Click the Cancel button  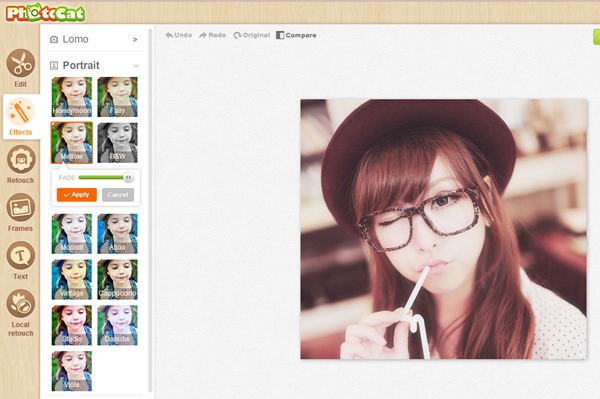click(x=118, y=195)
